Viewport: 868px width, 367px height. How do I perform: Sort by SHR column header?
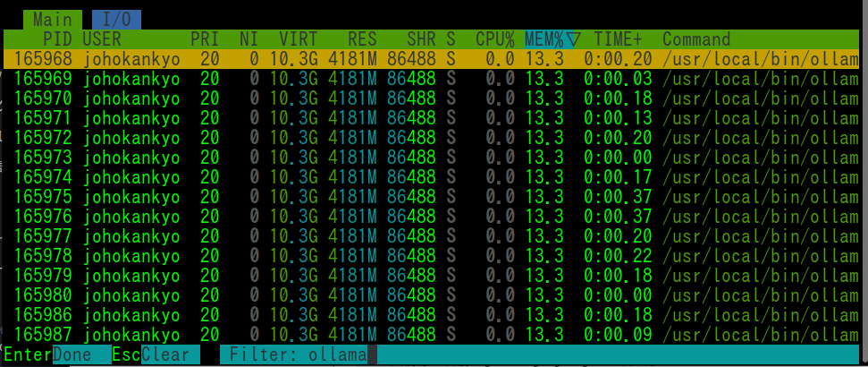pyautogui.click(x=421, y=39)
